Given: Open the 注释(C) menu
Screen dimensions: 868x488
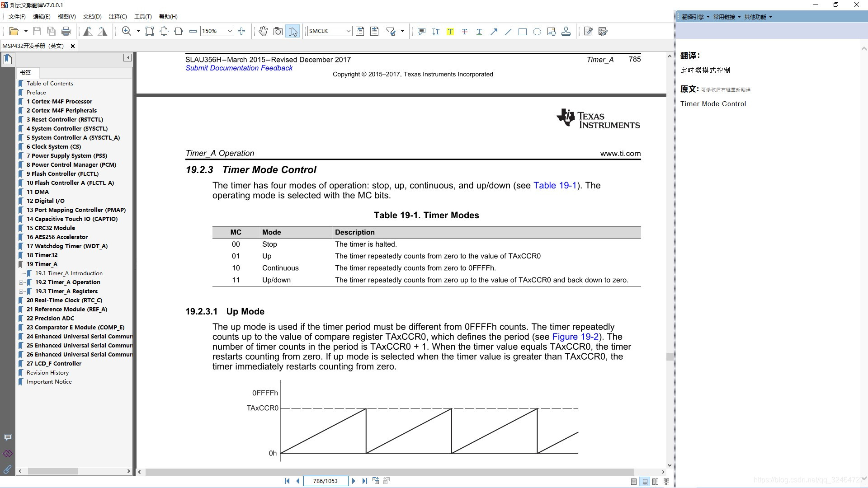Looking at the screenshot, I should click(x=118, y=17).
